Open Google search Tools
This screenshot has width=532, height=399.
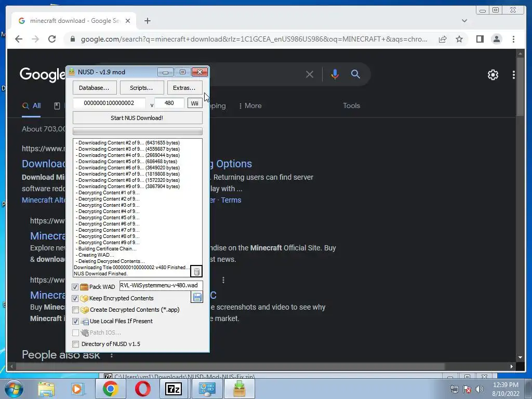coord(352,105)
